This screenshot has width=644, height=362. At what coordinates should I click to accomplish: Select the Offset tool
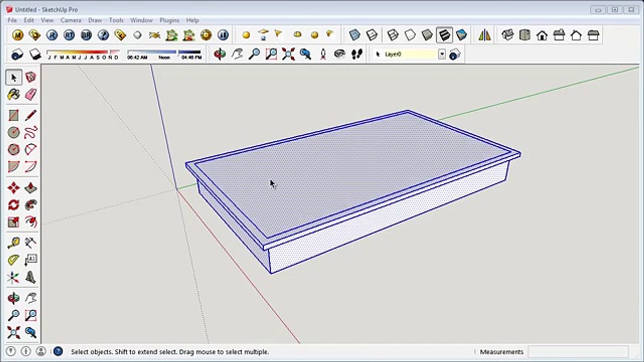click(31, 222)
